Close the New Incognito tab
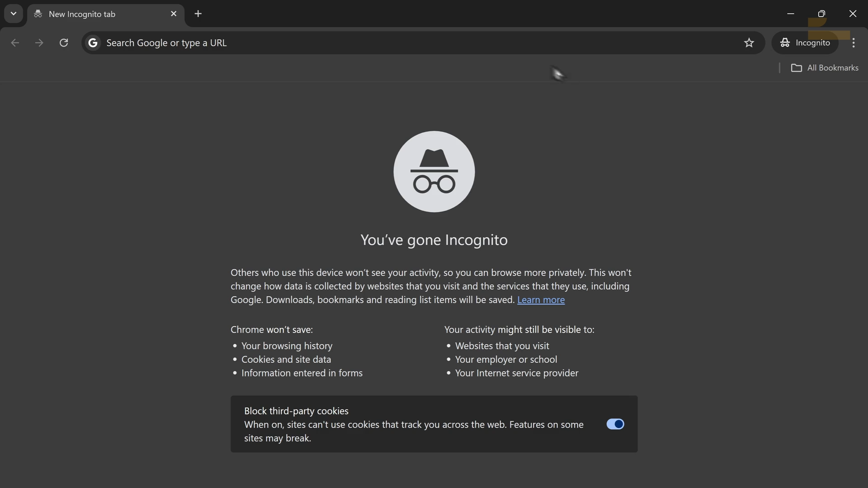 174,14
